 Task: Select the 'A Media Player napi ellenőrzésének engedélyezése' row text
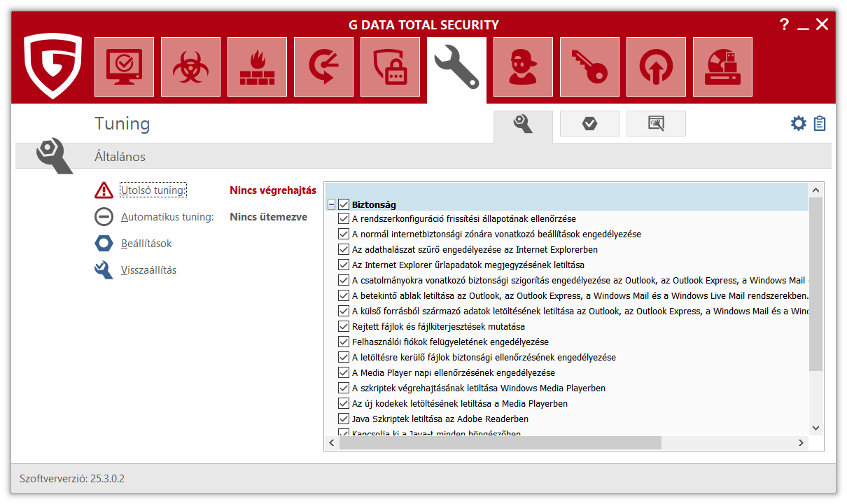click(454, 373)
